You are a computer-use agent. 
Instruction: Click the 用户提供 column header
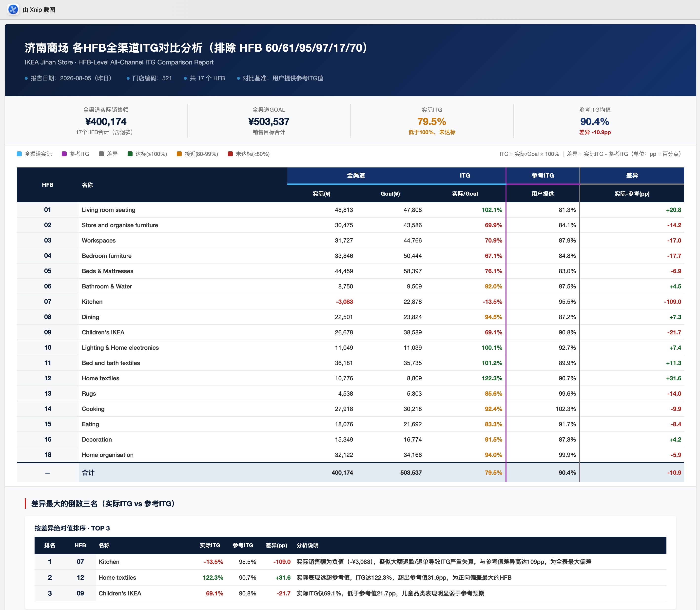(x=543, y=194)
